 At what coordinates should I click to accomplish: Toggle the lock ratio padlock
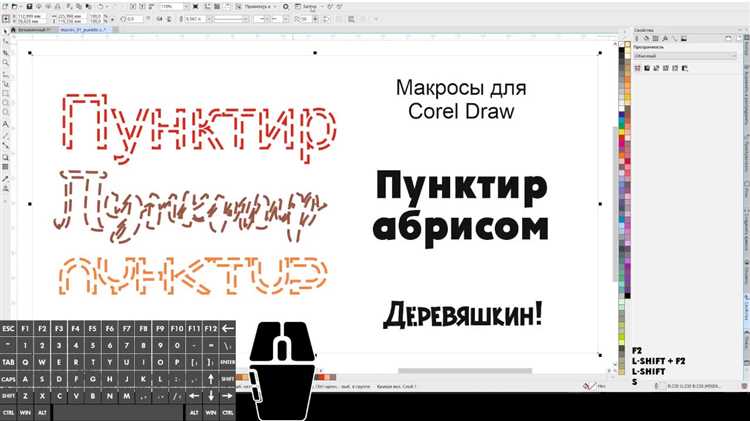point(112,19)
